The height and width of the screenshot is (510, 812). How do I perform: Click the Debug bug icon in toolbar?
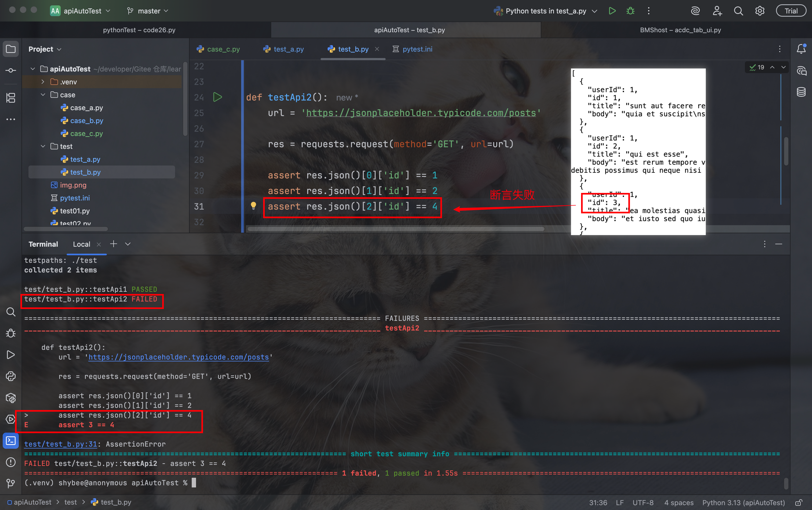tap(630, 11)
